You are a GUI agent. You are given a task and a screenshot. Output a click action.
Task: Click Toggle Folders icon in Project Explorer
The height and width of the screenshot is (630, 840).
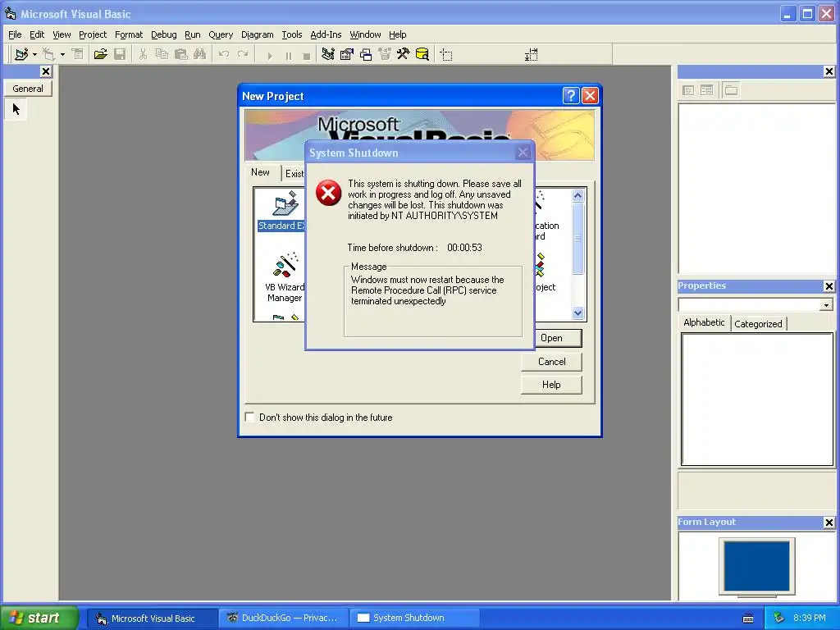click(x=731, y=90)
